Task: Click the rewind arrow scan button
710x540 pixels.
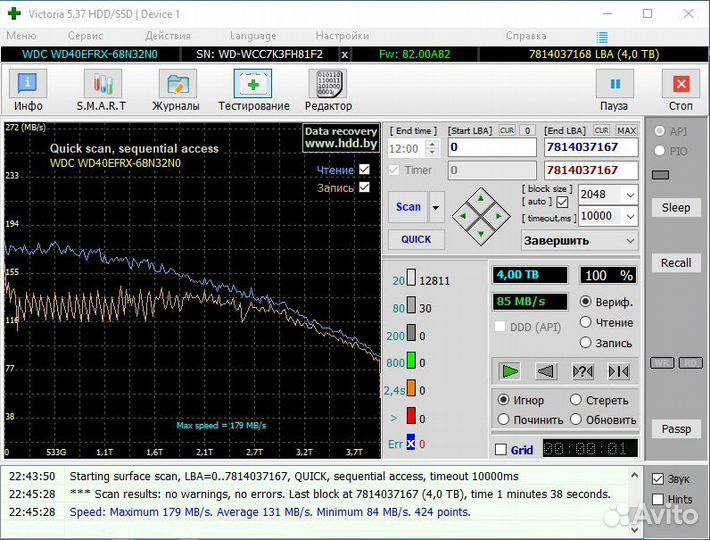Action: 546,372
